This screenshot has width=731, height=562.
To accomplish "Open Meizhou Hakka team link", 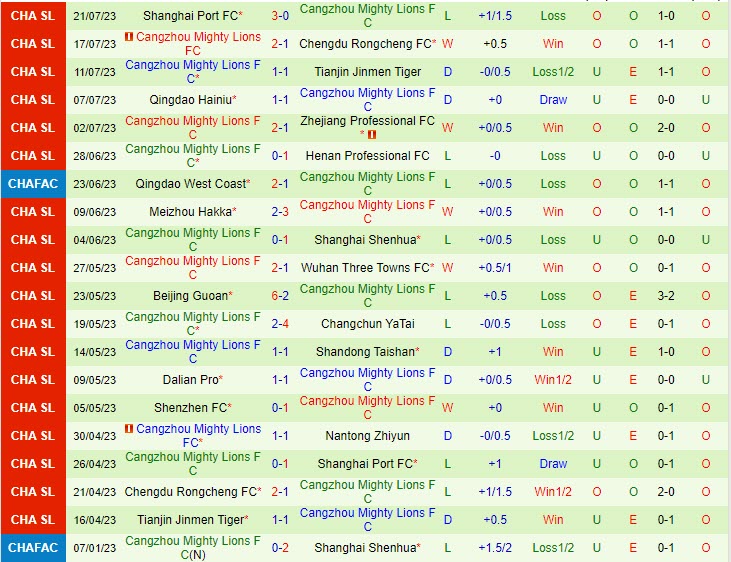I will pyautogui.click(x=191, y=212).
